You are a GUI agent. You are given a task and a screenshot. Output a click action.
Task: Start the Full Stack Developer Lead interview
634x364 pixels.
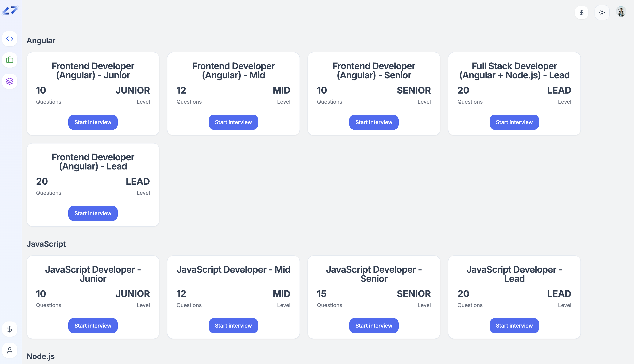[x=514, y=122]
